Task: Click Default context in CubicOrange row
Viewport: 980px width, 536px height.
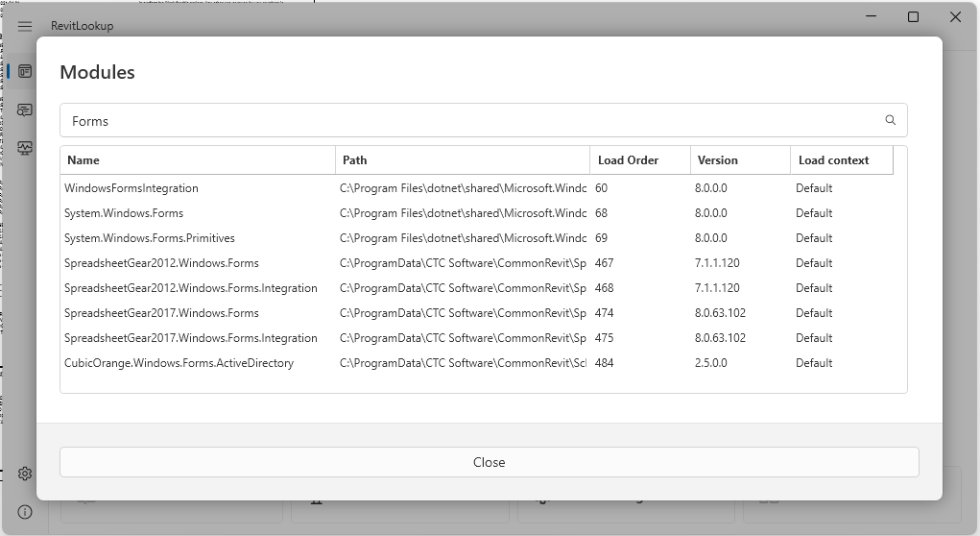Action: click(814, 363)
